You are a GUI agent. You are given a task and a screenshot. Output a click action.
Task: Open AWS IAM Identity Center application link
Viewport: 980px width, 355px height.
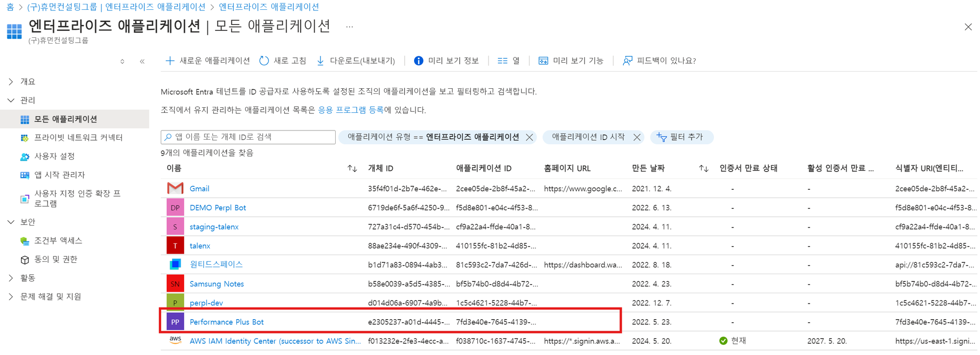click(275, 341)
